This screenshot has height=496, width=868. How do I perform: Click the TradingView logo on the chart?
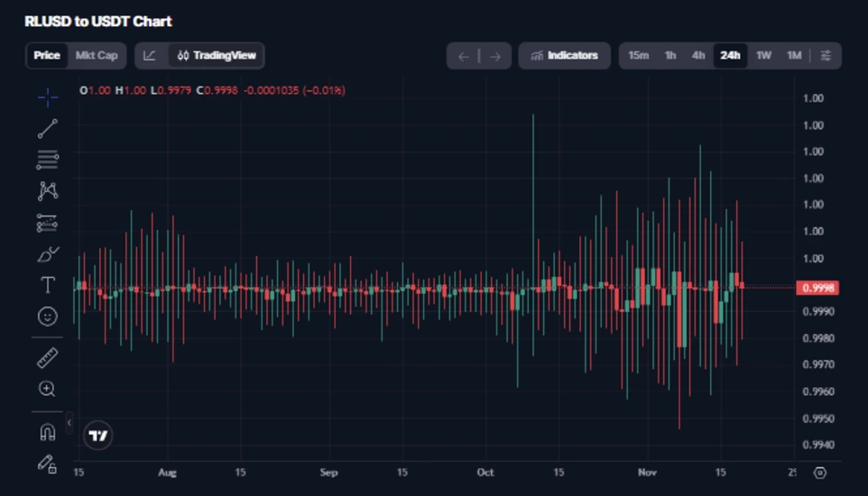click(x=98, y=436)
